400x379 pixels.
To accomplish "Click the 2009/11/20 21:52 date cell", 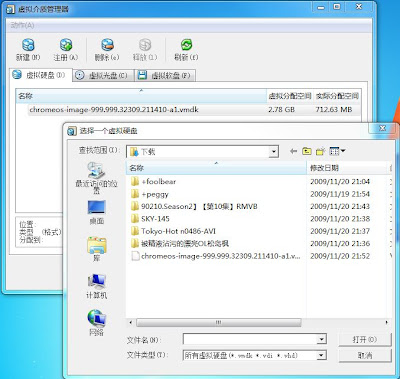I will 340,256.
